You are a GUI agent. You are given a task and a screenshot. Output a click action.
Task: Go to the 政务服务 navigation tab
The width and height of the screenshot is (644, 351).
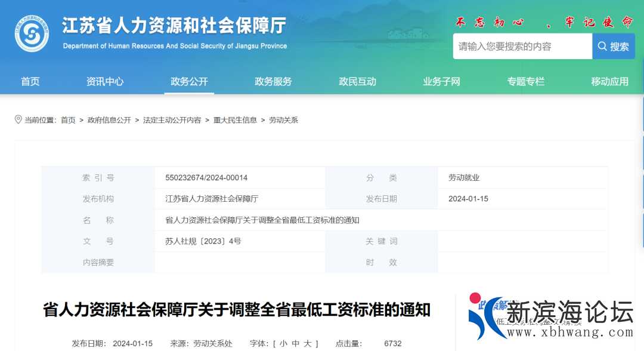[x=273, y=82]
